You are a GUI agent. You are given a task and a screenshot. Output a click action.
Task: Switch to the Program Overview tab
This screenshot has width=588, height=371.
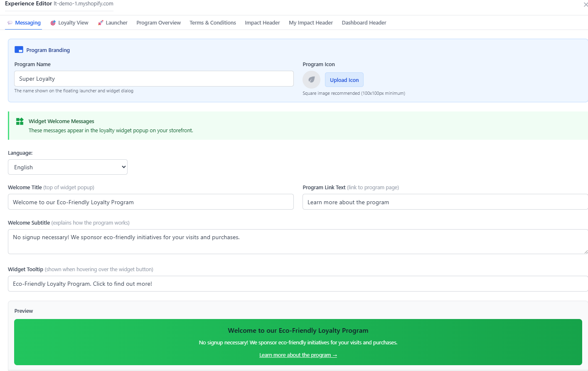click(158, 23)
